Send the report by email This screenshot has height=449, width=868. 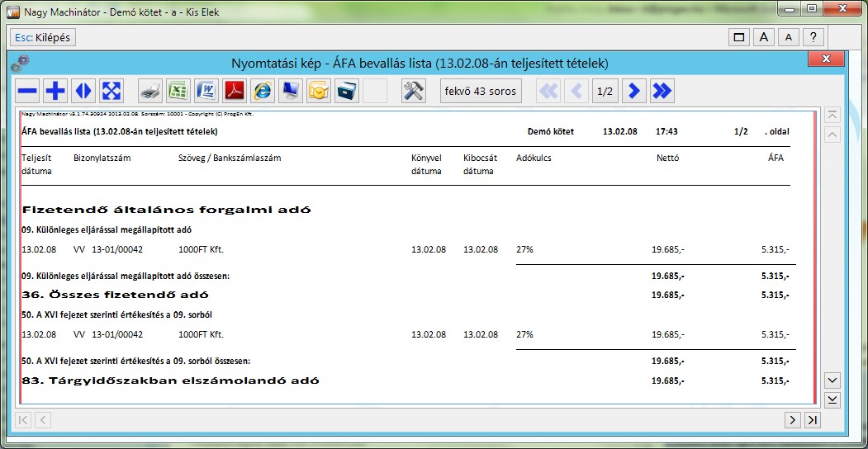click(x=319, y=91)
